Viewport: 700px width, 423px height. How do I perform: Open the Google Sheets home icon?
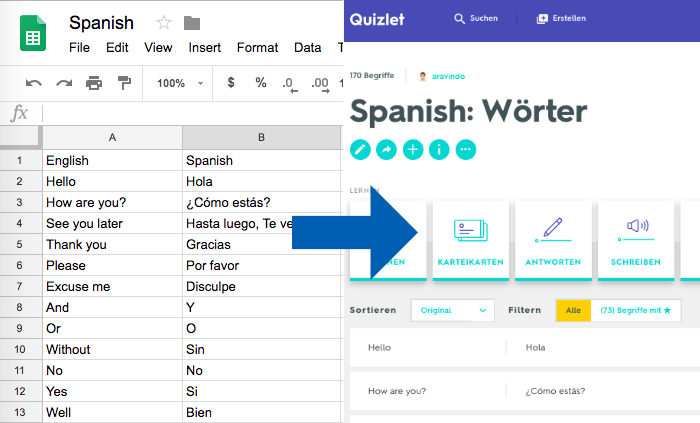pos(33,33)
